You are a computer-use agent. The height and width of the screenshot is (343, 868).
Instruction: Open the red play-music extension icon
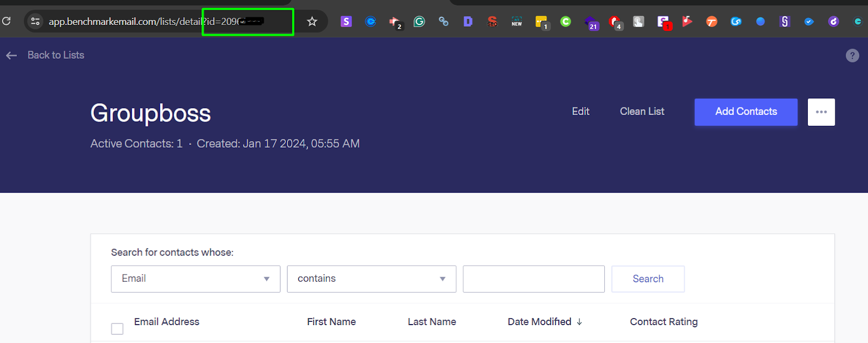pyautogui.click(x=687, y=21)
